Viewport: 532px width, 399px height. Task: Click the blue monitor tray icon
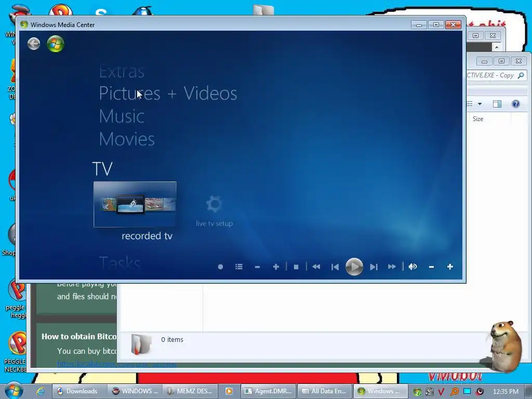tap(467, 391)
